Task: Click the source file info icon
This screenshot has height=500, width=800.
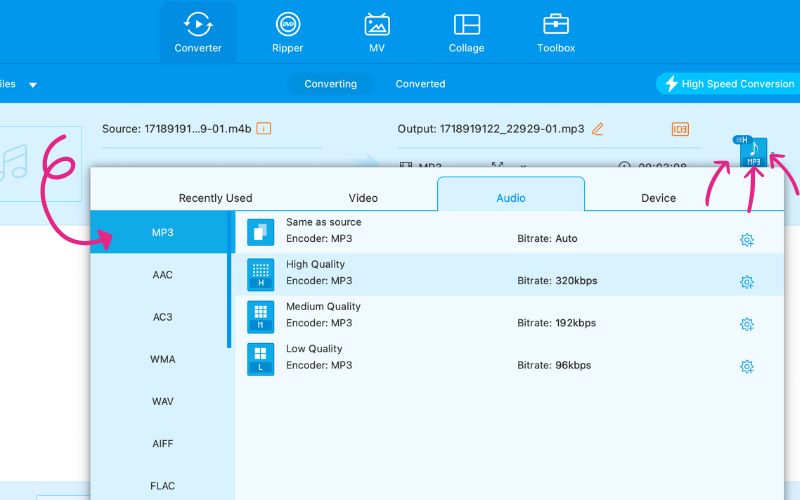Action: (264, 129)
